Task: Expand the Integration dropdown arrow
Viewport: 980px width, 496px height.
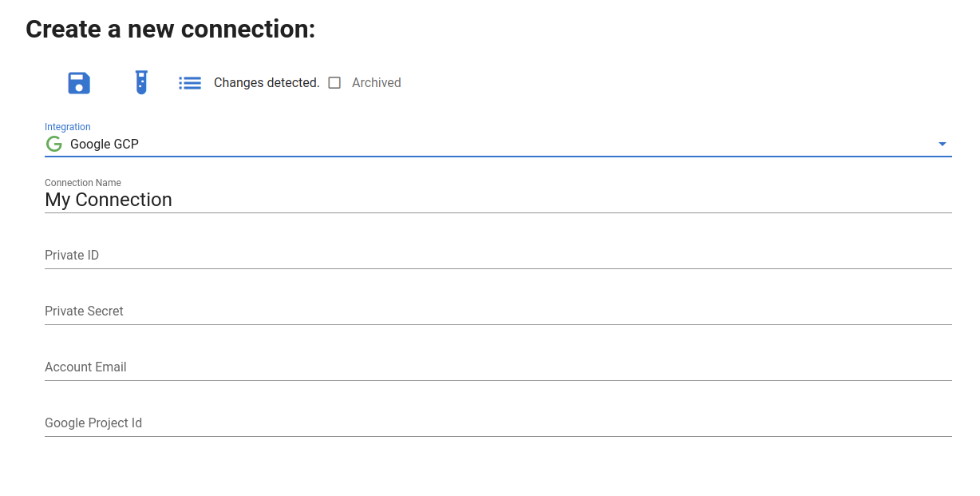Action: point(942,145)
